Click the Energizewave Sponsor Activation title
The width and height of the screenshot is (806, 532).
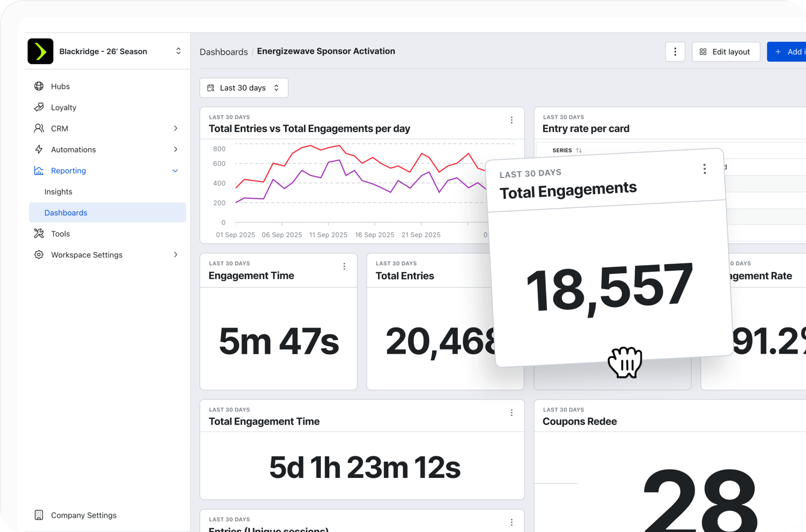326,51
